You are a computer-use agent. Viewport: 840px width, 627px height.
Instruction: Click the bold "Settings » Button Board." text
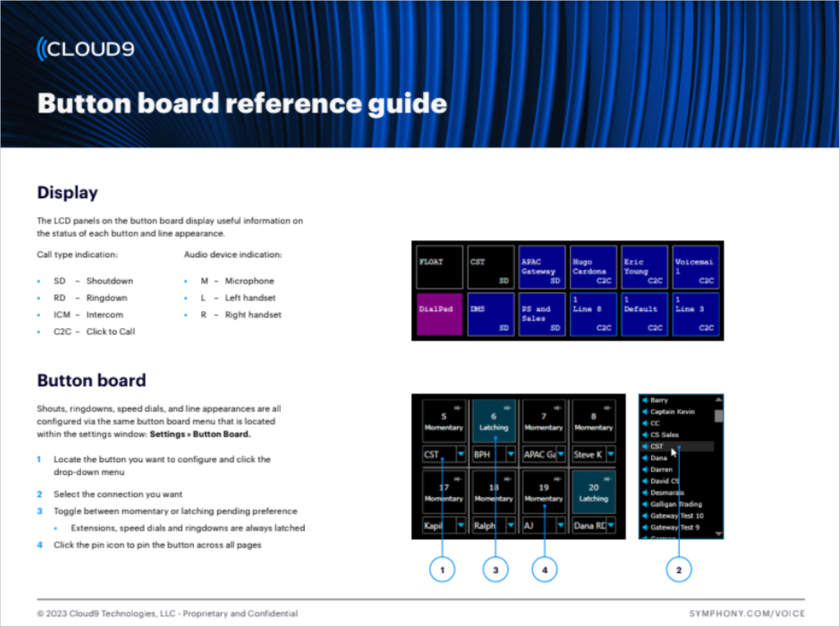point(200,434)
